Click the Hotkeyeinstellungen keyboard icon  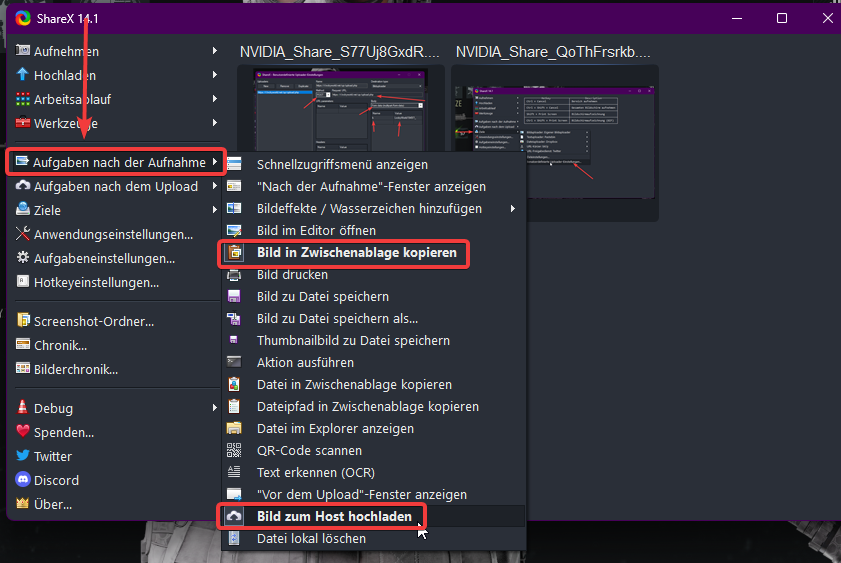click(x=24, y=282)
